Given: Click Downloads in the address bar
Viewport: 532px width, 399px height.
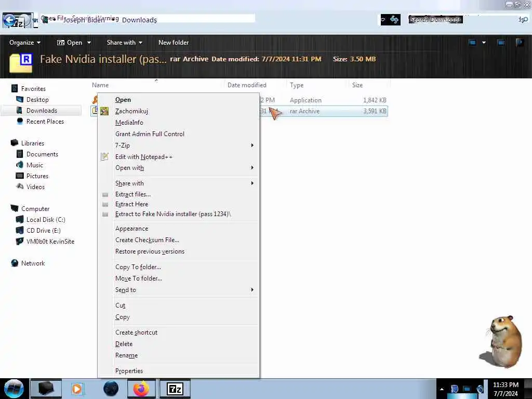Looking at the screenshot, I should click(139, 20).
